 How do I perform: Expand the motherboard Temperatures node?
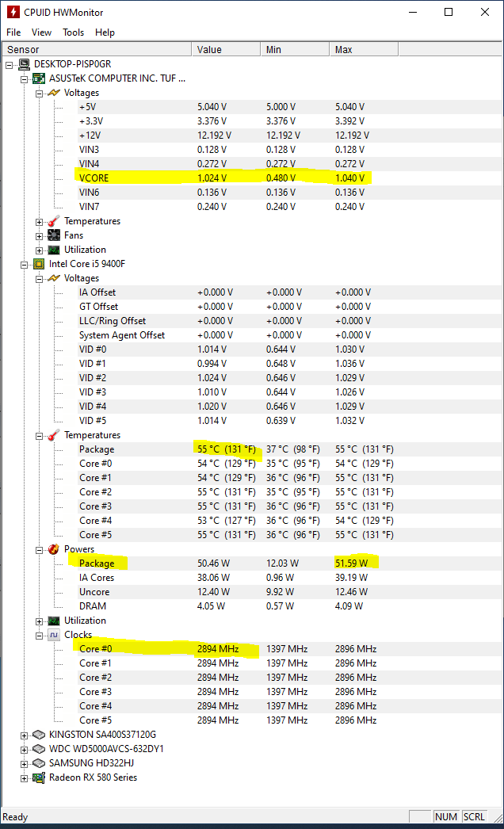coord(39,222)
